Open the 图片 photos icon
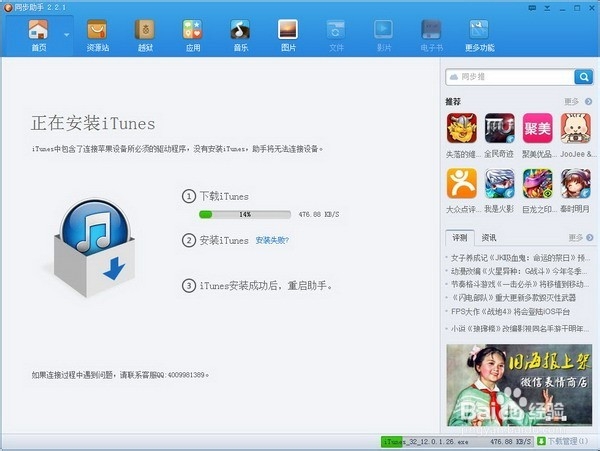Screen dimensions: 600x451 (x=288, y=36)
